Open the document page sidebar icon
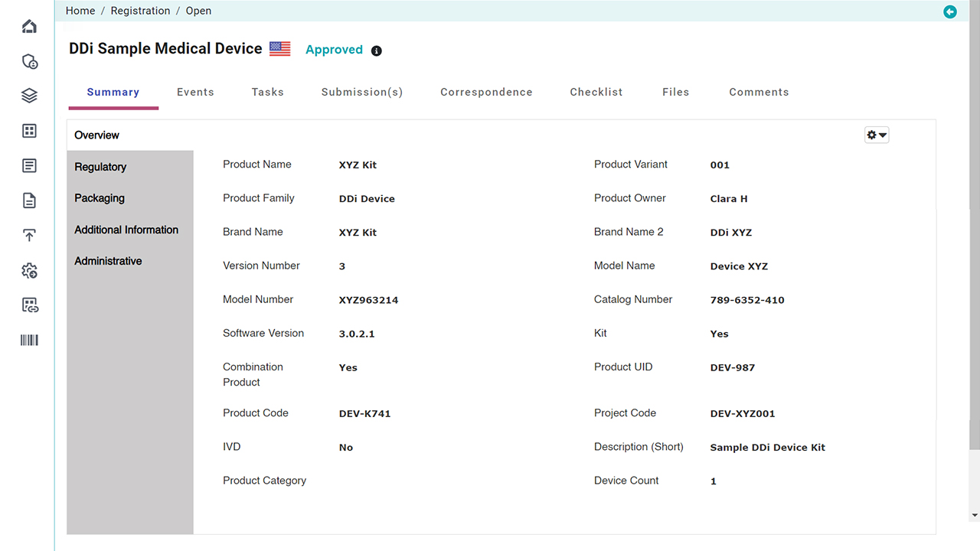This screenshot has height=551, width=980. click(x=29, y=201)
